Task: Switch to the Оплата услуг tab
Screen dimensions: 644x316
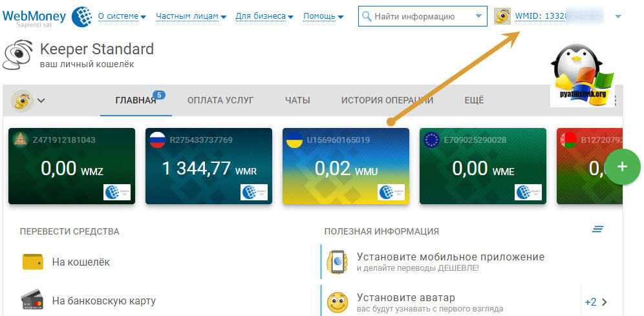Action: click(220, 100)
